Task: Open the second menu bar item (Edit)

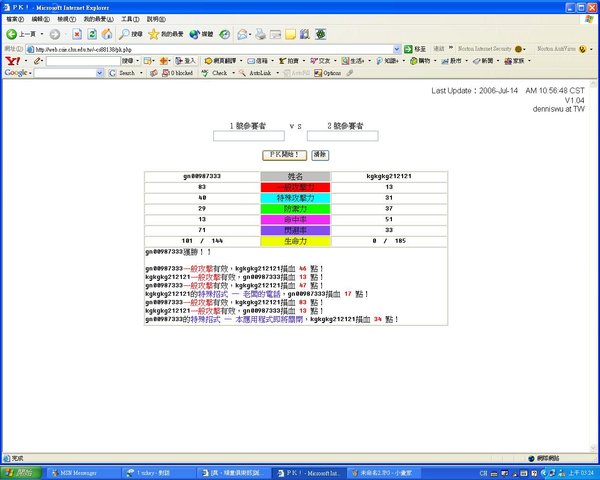Action: tap(41, 19)
